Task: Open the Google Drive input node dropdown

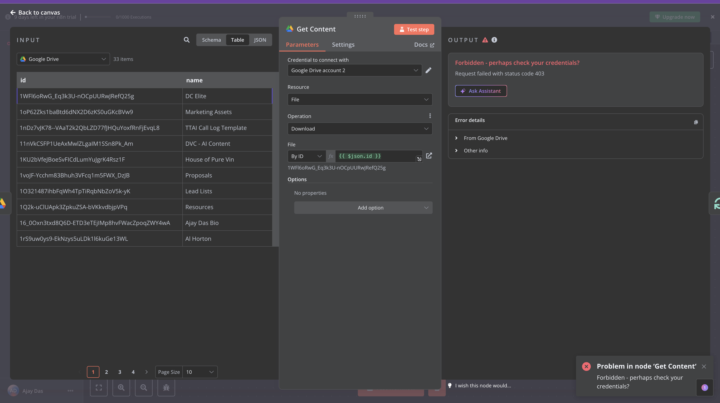Action: pyautogui.click(x=63, y=59)
